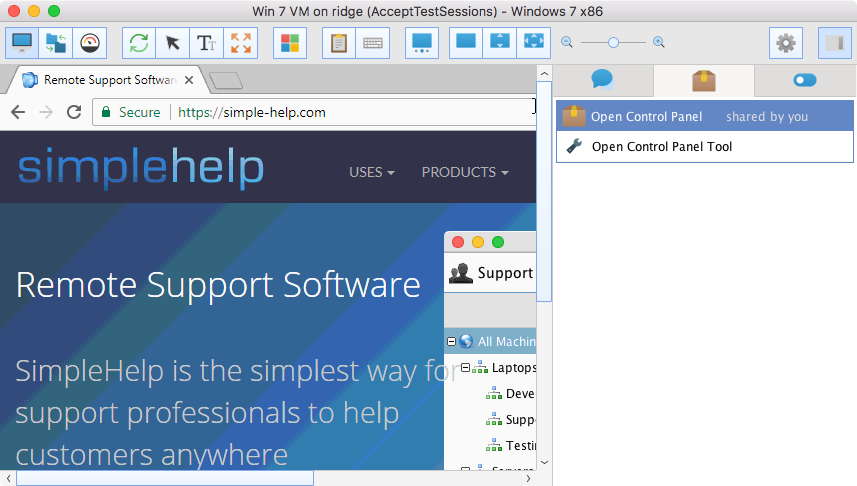Adjust the zoom level slider handle
Viewport: 857px width, 486px height.
tap(613, 42)
